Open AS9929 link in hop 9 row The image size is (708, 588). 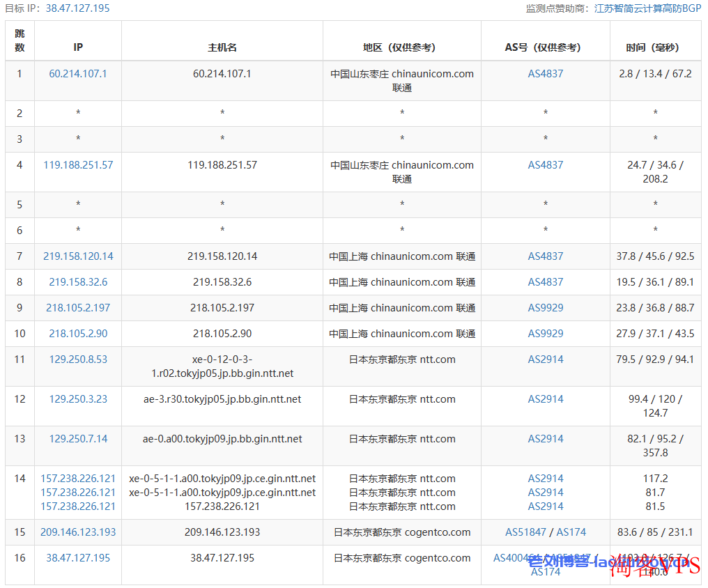tap(546, 307)
